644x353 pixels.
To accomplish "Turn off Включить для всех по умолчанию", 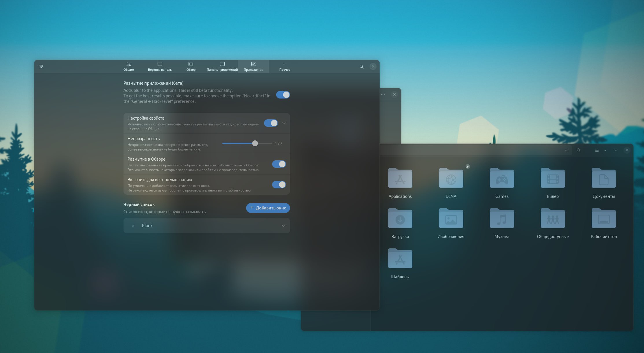I will click(x=279, y=185).
